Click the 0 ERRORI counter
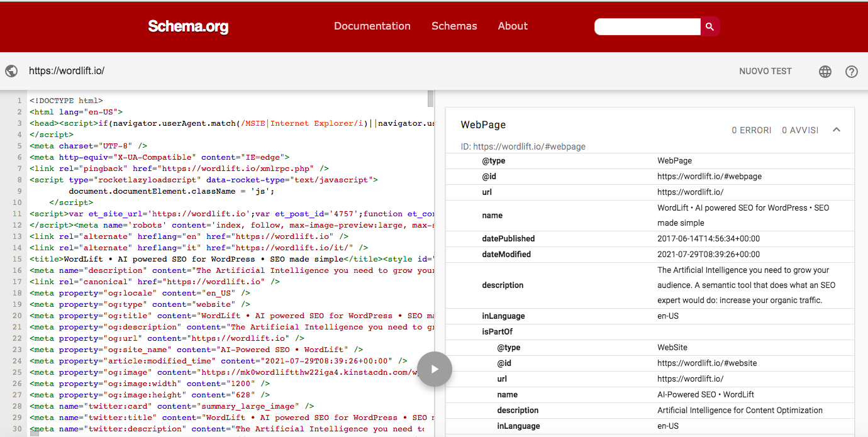Screen dimensions: 868x437 tap(752, 130)
